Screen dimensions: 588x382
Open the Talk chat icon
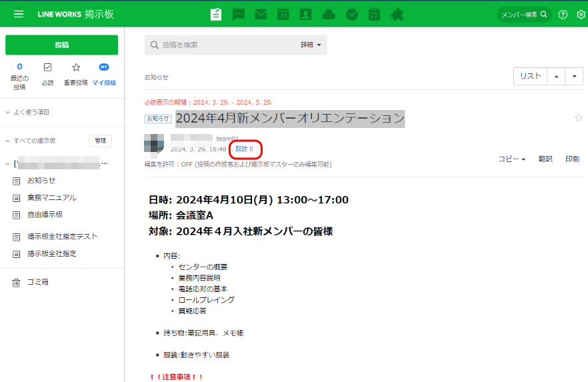point(238,14)
